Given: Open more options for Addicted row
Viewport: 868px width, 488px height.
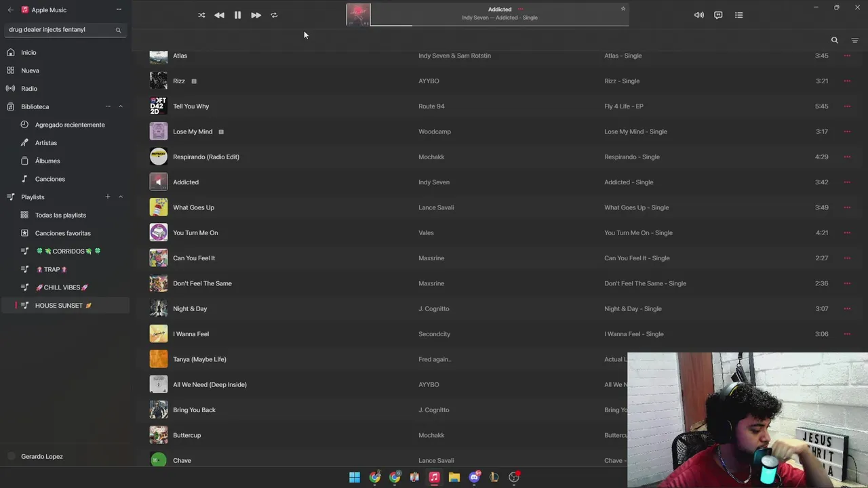Looking at the screenshot, I should (847, 182).
